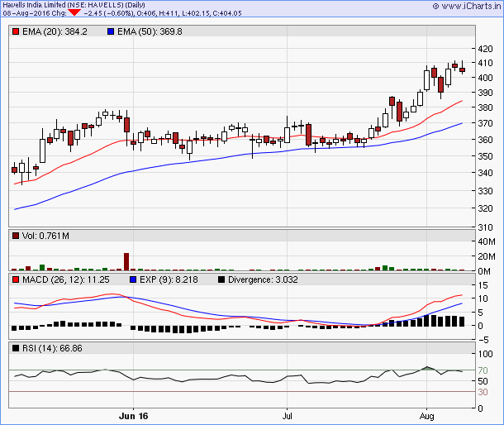The width and height of the screenshot is (504, 425).
Task: Click the 340 price axis label
Action: (485, 173)
